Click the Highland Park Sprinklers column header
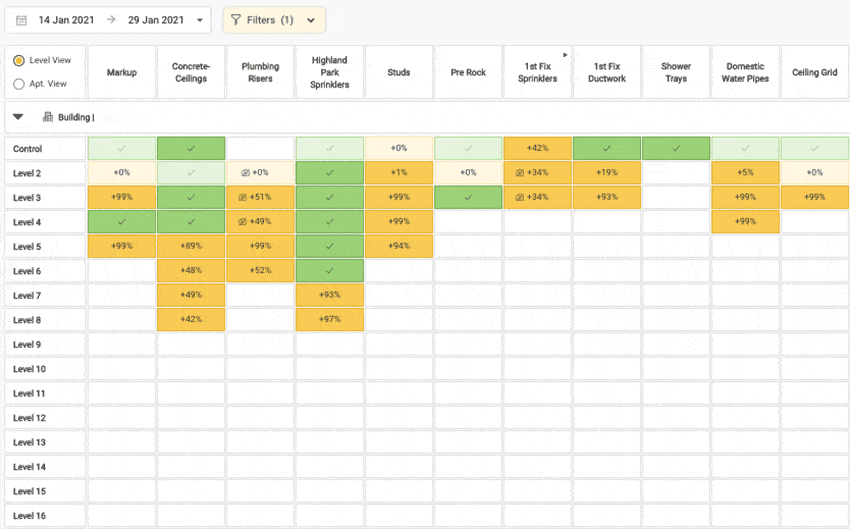The width and height of the screenshot is (850, 529). [x=329, y=72]
